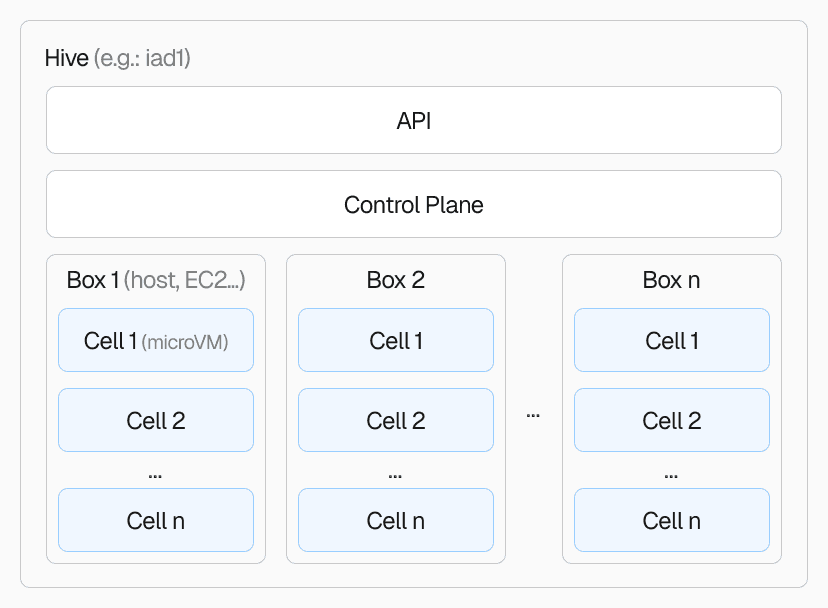The width and height of the screenshot is (828, 608).
Task: Click the ellipsis above Cell n in Box 2
Action: click(396, 475)
